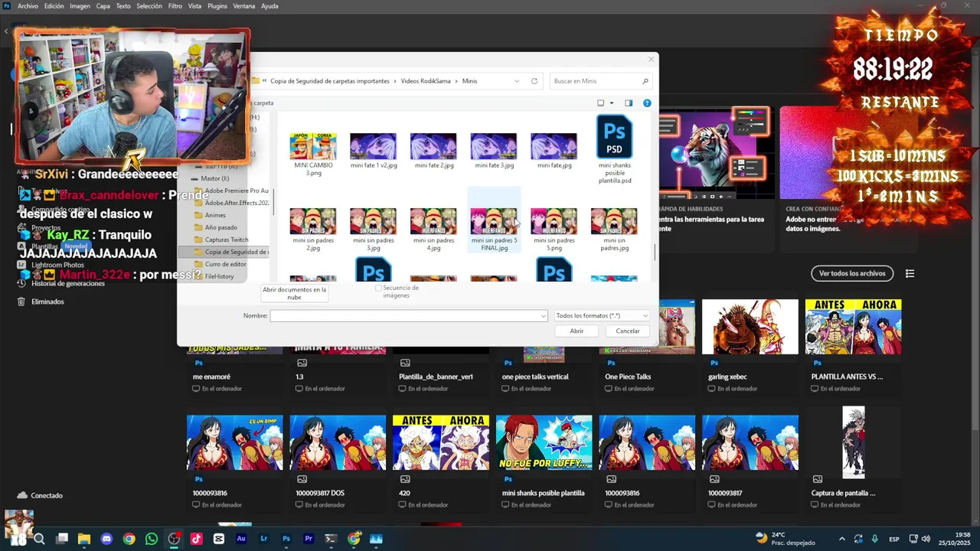
Task: Open OBS Studio from the taskbar
Action: tap(174, 539)
